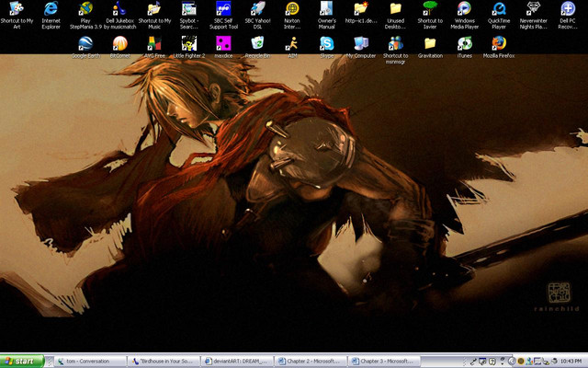The image size is (588, 368).
Task: Open the Shortcut to Javier icon
Action: pos(430,15)
